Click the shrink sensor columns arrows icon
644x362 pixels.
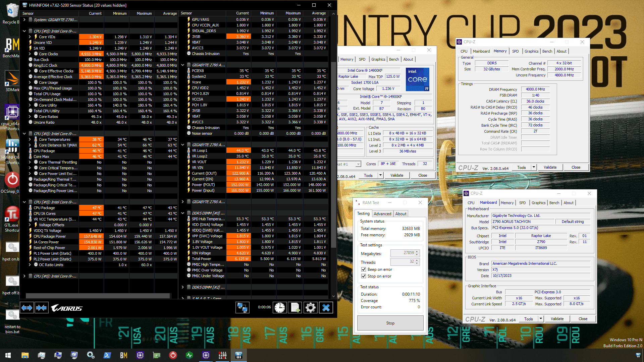(x=41, y=308)
